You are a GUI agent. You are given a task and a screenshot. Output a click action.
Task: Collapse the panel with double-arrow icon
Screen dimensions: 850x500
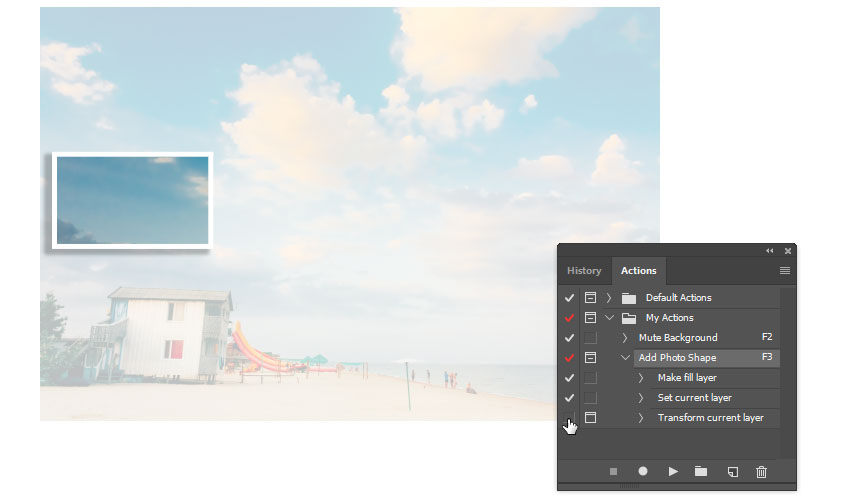(x=770, y=251)
